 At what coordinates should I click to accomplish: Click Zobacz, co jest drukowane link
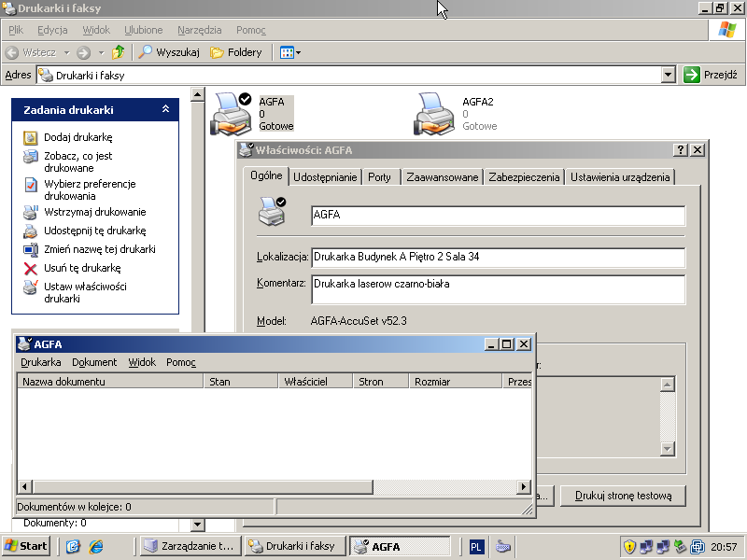[78, 161]
